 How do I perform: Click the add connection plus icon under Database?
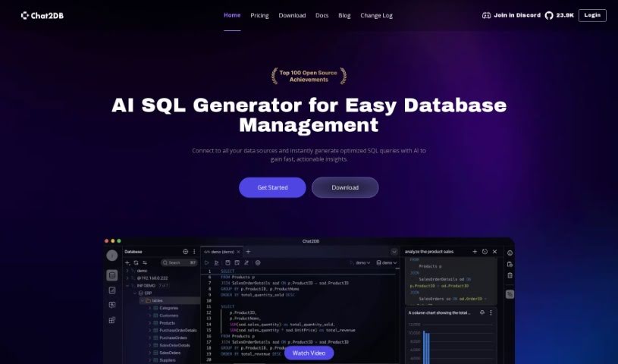click(x=127, y=262)
